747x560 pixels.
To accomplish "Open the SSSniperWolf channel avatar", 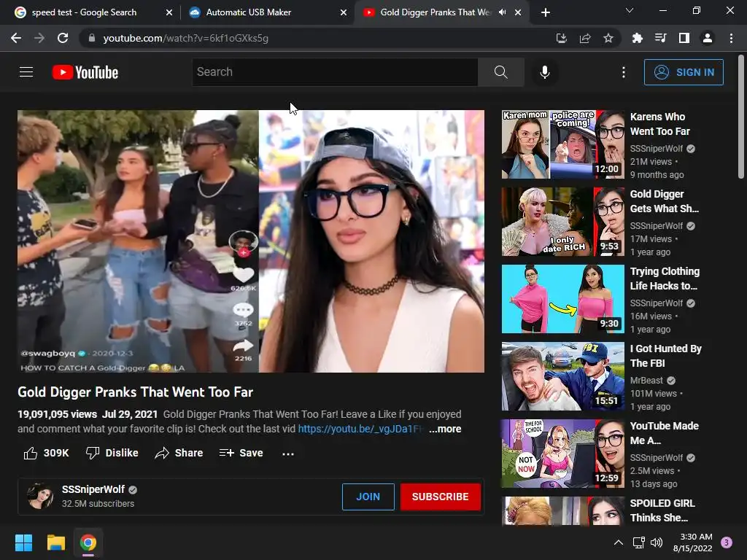I will tap(40, 496).
